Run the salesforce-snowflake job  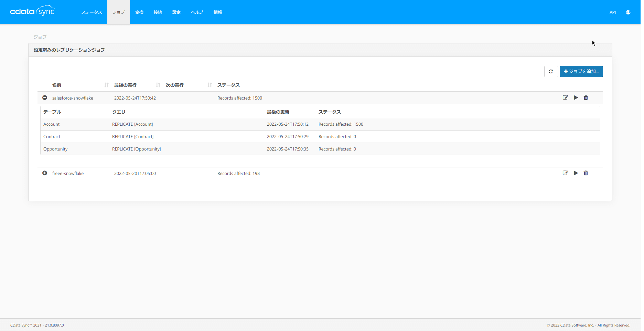[x=576, y=98]
